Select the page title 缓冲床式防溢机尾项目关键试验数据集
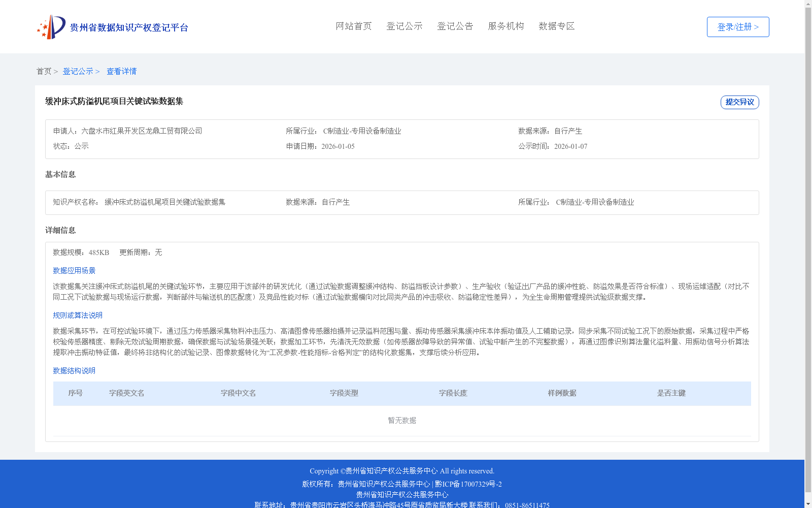 pos(114,102)
